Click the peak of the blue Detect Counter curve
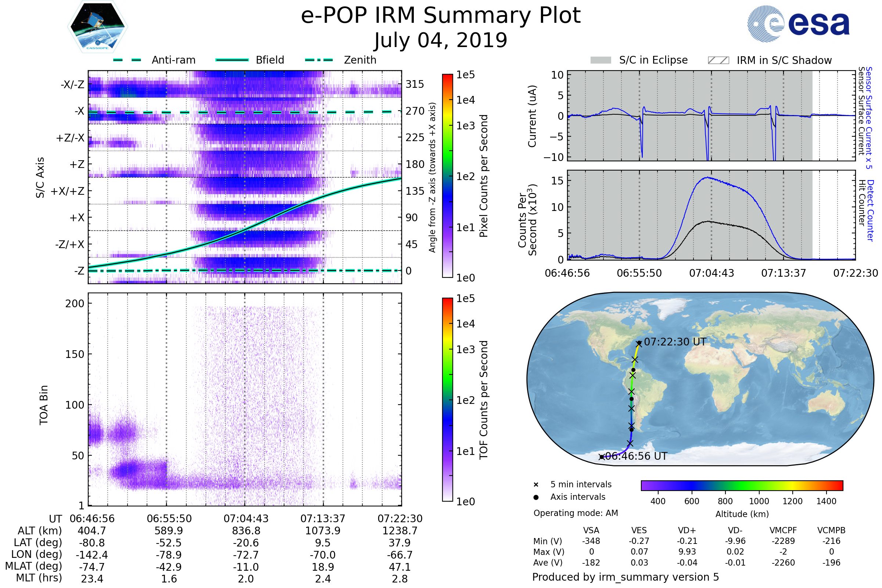Image resolution: width=882 pixels, height=588 pixels. click(x=708, y=178)
